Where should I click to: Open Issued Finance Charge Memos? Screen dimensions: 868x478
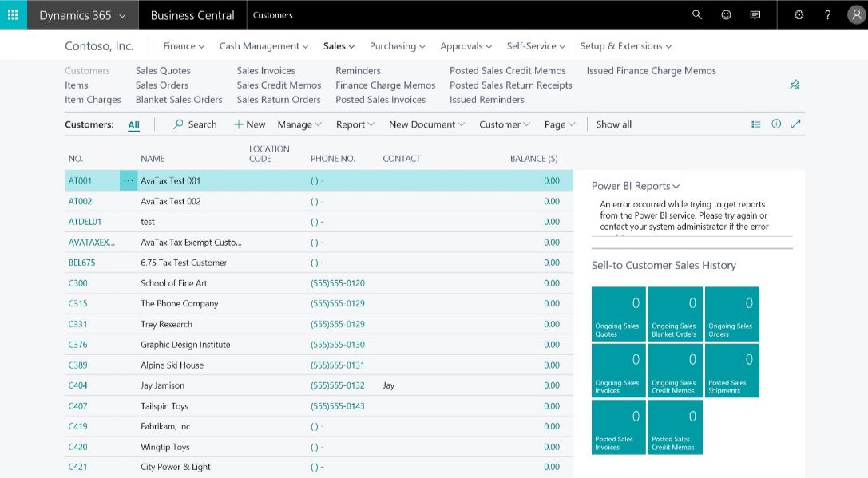click(651, 71)
